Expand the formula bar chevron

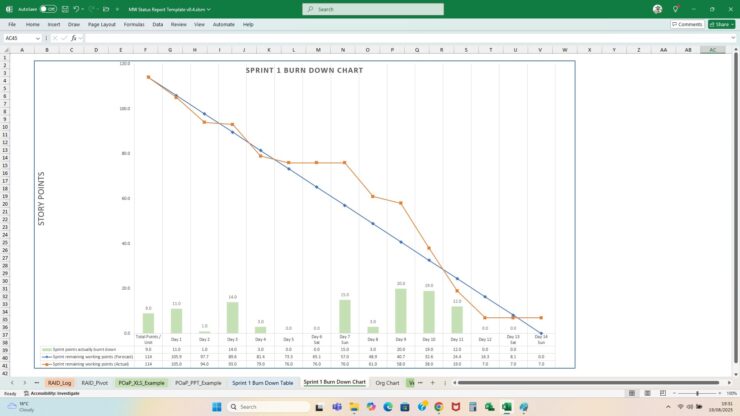pos(733,38)
